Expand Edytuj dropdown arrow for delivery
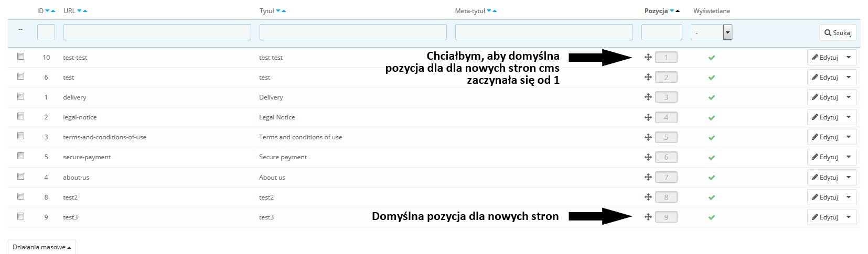The height and width of the screenshot is (254, 868). [x=849, y=97]
